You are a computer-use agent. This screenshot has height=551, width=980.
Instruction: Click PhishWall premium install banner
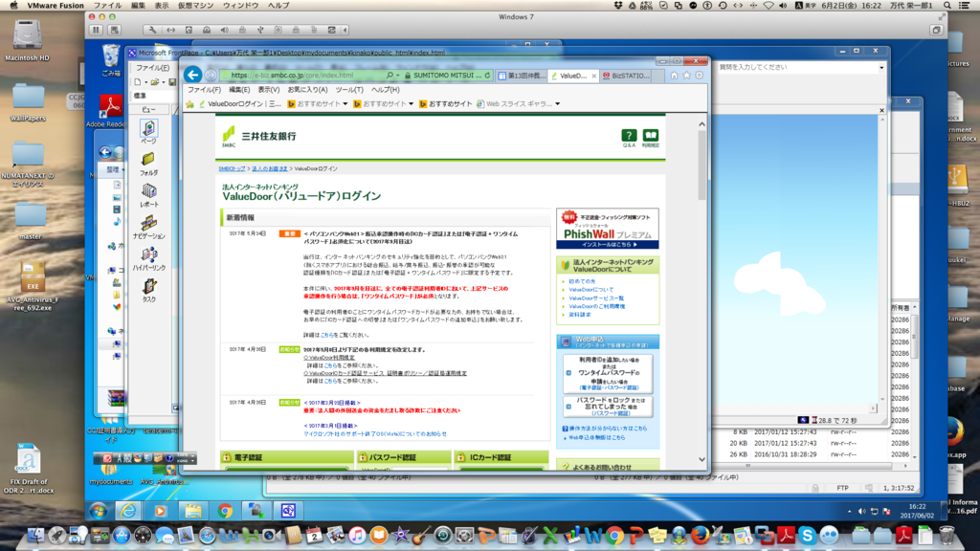pos(608,229)
